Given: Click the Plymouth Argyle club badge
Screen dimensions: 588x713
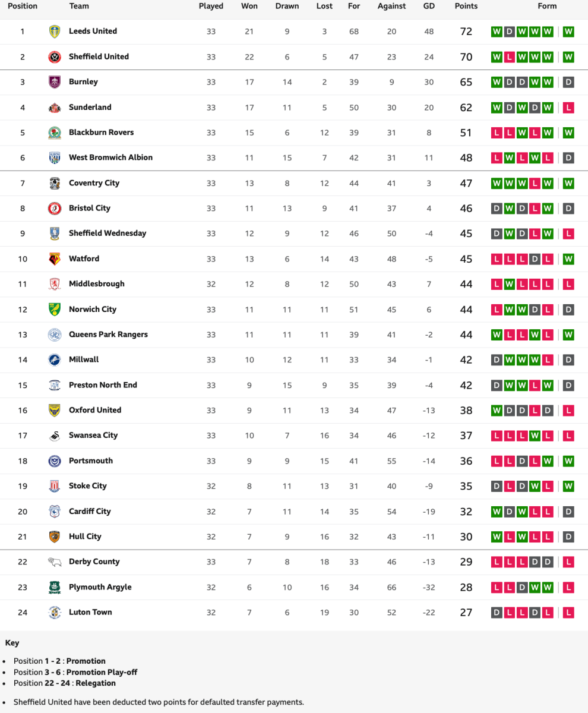Looking at the screenshot, I should (55, 587).
